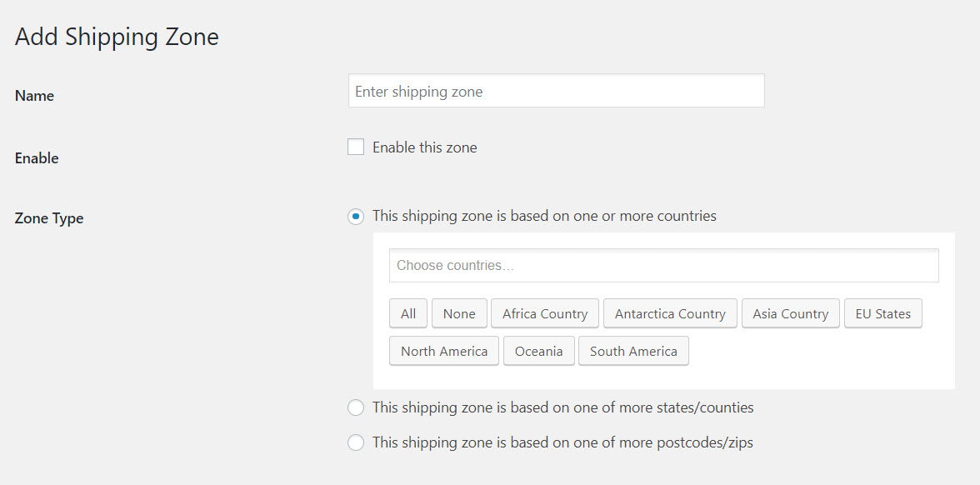980x485 pixels.
Task: Open the Choose countries selector
Action: pos(663,265)
